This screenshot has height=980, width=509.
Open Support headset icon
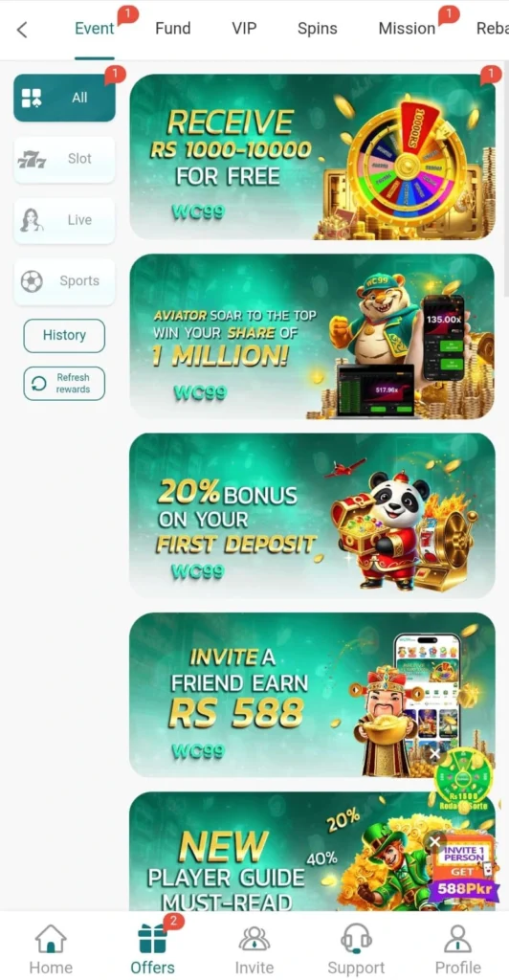click(356, 939)
